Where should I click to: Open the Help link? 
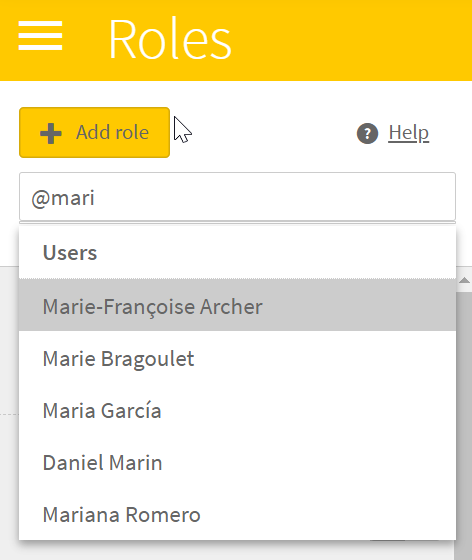(408, 133)
